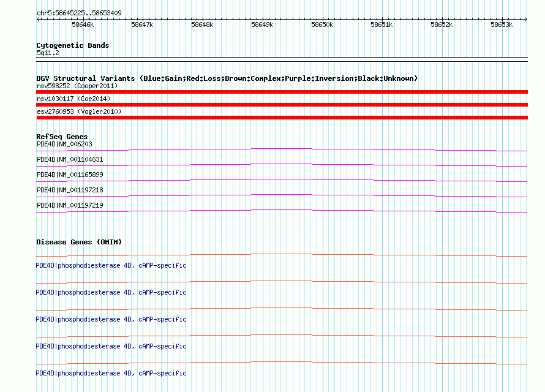This screenshot has height=392, width=545.
Task: Select the Cytogenetic Bands track title
Action: 73,45
